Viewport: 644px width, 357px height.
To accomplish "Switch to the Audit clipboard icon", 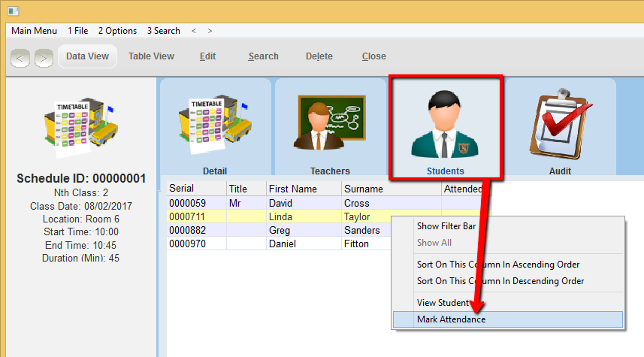I will tap(559, 126).
